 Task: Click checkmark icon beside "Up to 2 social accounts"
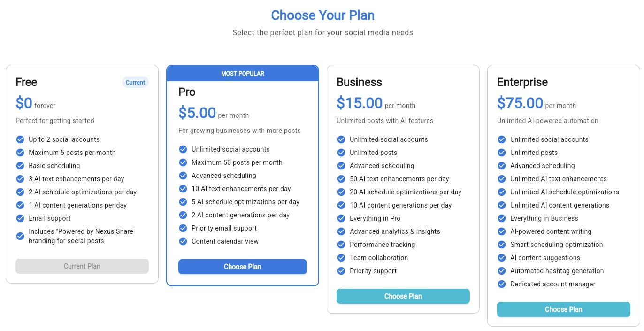[20, 139]
